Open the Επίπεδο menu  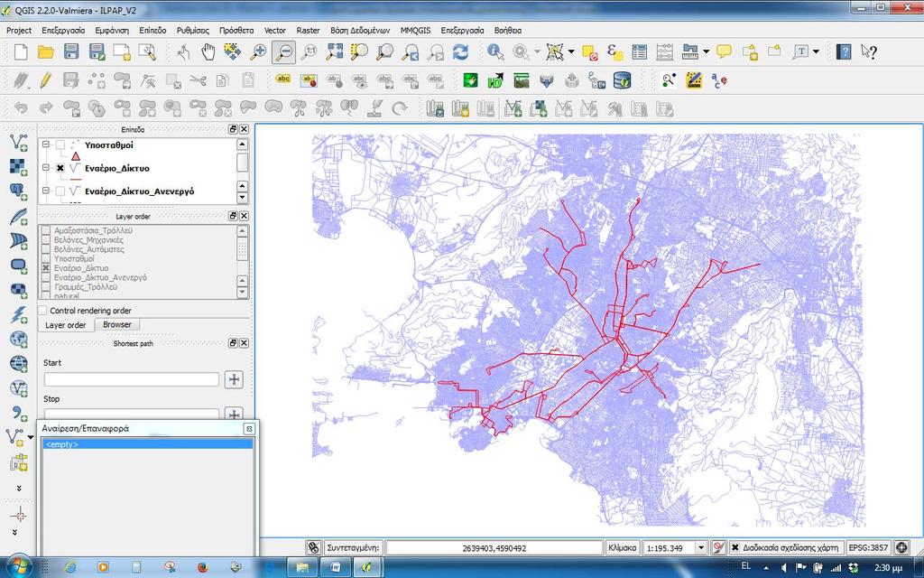coord(152,30)
